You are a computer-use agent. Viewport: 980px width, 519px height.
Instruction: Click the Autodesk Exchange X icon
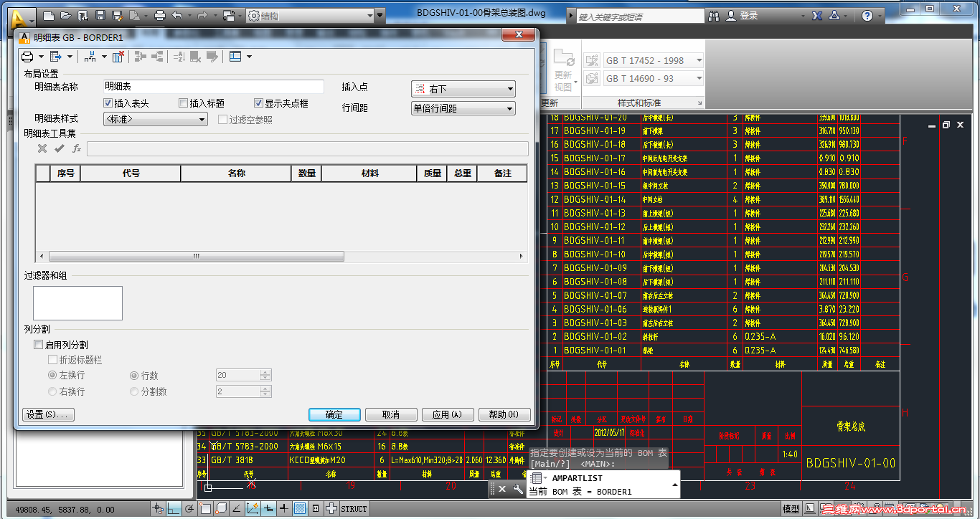(816, 15)
